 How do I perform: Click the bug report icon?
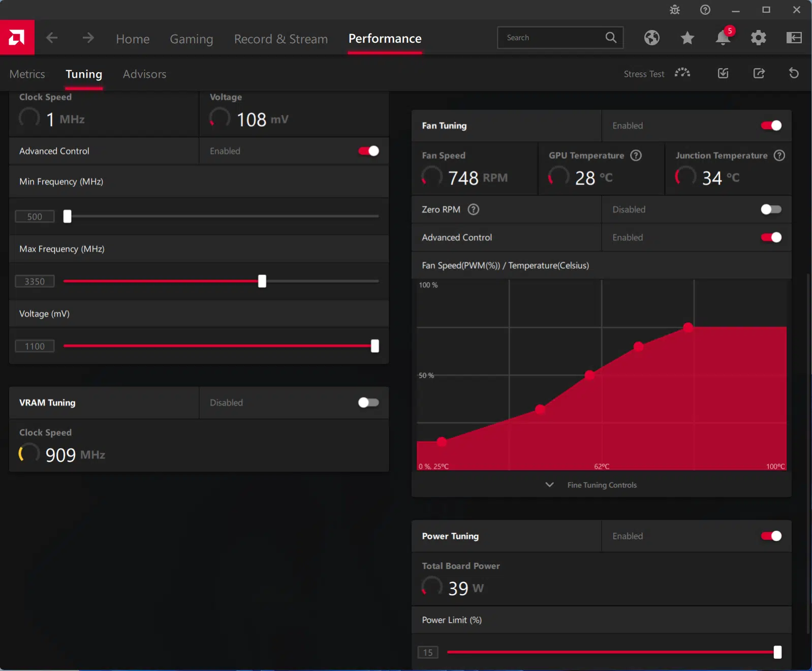(x=674, y=10)
